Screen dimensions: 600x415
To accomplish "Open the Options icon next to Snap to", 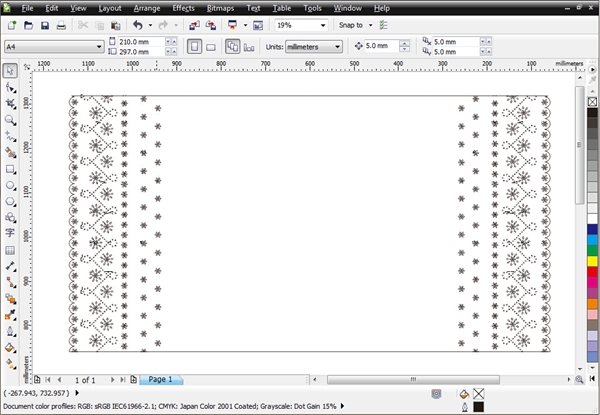I will click(x=383, y=25).
